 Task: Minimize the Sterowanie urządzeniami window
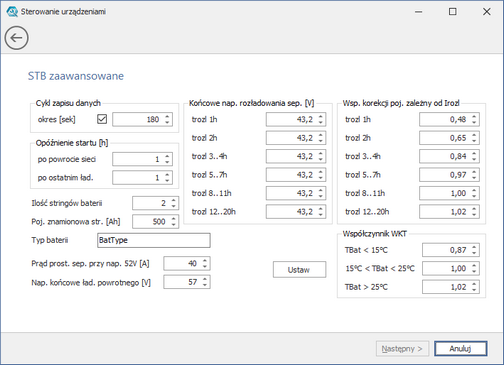[419, 12]
